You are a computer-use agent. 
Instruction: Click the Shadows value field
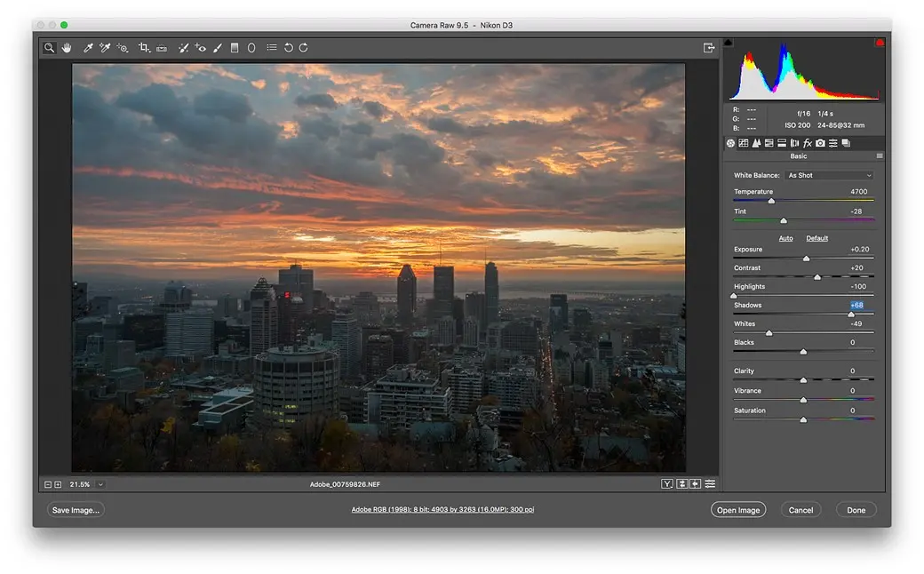pyautogui.click(x=856, y=305)
